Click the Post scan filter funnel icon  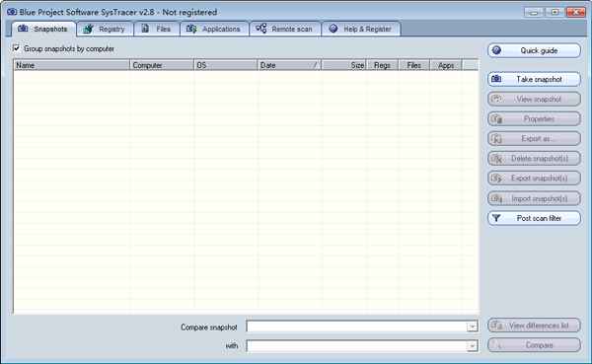(496, 218)
